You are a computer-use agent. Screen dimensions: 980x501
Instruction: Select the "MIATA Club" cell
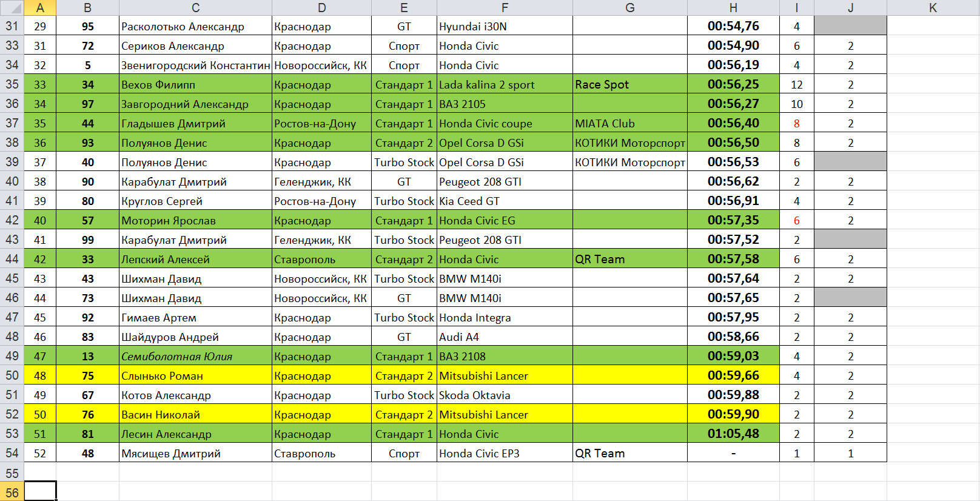[x=629, y=123]
